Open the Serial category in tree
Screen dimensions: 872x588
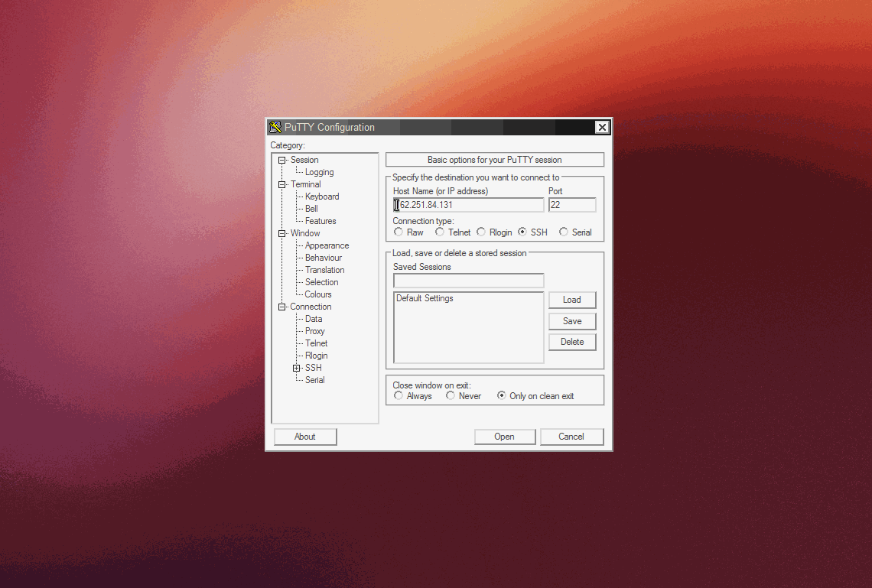tap(315, 380)
